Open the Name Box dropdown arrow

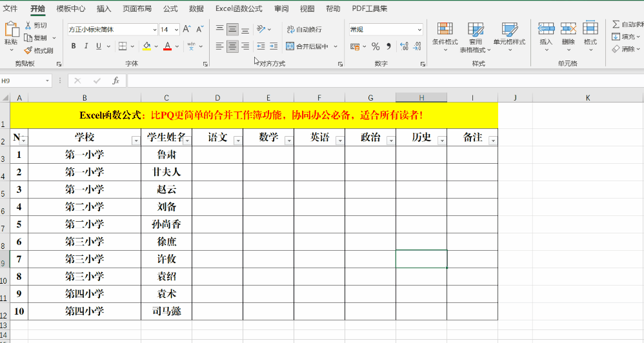click(48, 81)
